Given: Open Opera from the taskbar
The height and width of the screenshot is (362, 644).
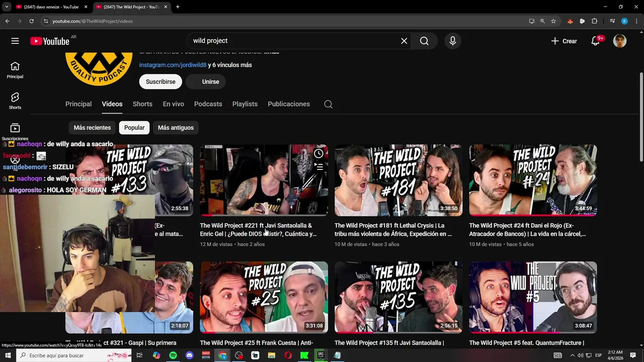Looking at the screenshot, I should point(288,355).
